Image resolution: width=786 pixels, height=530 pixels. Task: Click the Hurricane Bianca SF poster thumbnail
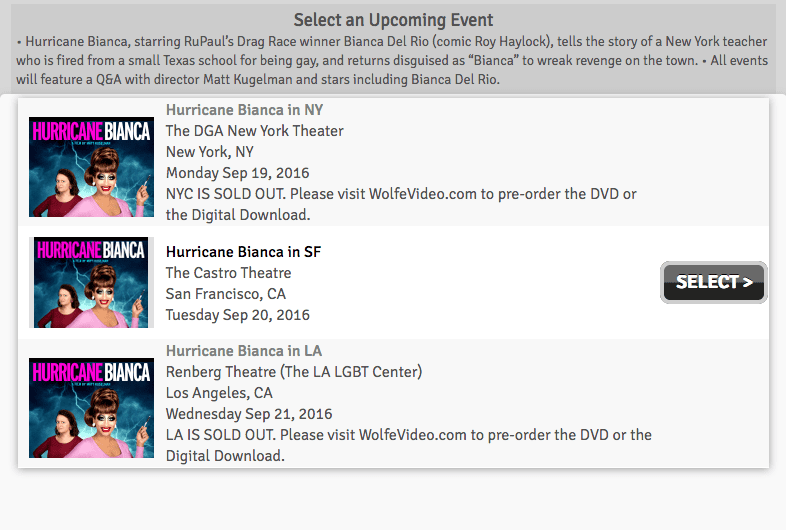click(91, 282)
